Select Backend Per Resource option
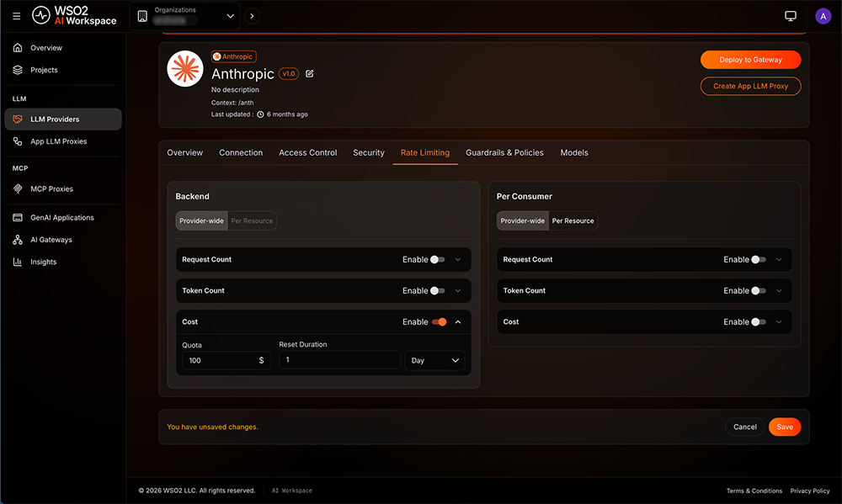 tap(252, 220)
